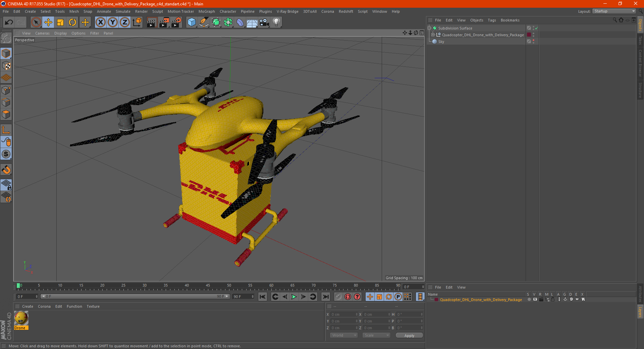This screenshot has height=349, width=644.
Task: Open the Simulate menu
Action: point(123,11)
